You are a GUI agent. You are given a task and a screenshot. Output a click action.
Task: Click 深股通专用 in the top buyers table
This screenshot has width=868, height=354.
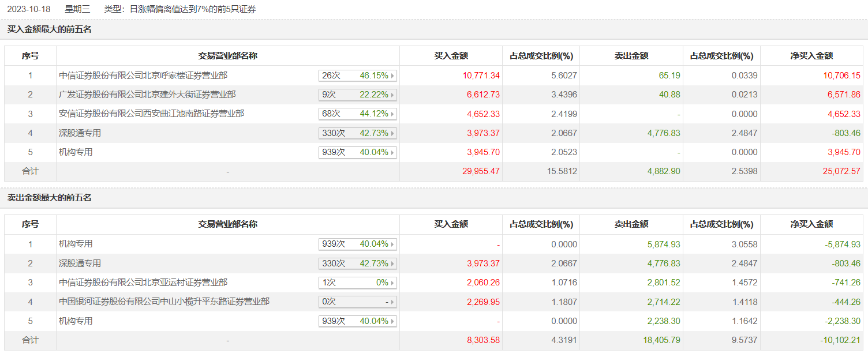click(x=80, y=133)
